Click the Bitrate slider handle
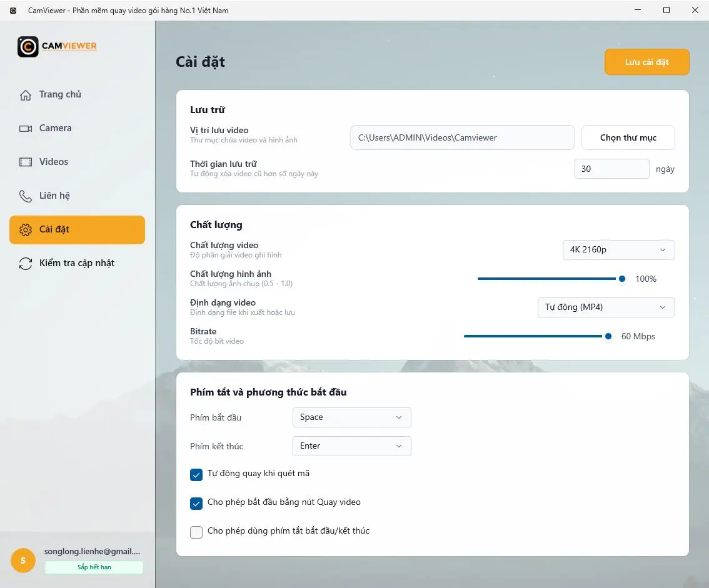Image resolution: width=709 pixels, height=588 pixels. click(x=608, y=336)
